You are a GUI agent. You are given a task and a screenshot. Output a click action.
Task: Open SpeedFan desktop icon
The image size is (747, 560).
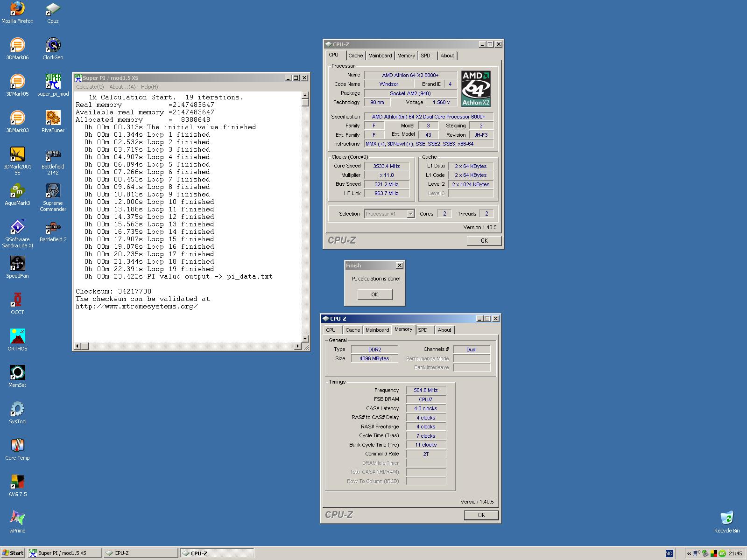17,267
